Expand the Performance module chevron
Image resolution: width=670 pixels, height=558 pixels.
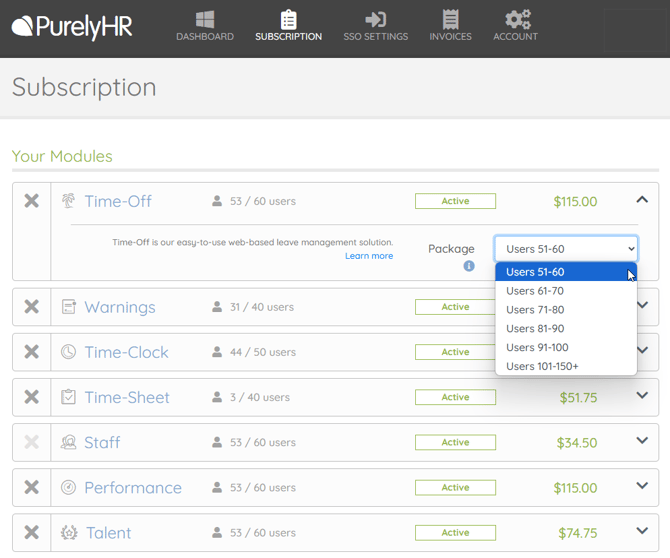pos(642,485)
